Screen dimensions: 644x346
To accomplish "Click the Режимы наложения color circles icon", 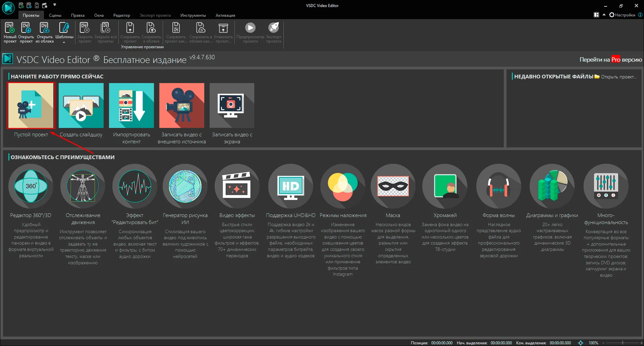I will (x=343, y=186).
